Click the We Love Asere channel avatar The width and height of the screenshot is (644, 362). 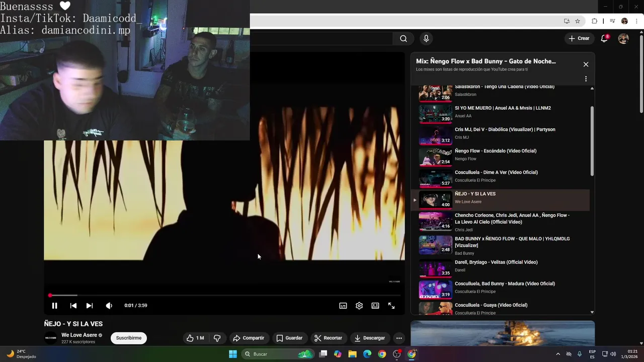(51, 338)
